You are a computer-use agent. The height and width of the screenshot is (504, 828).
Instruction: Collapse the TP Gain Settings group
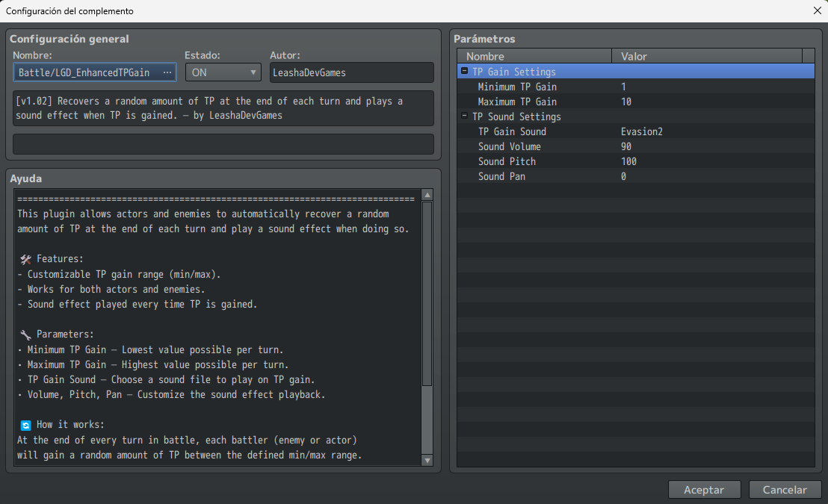coord(465,71)
